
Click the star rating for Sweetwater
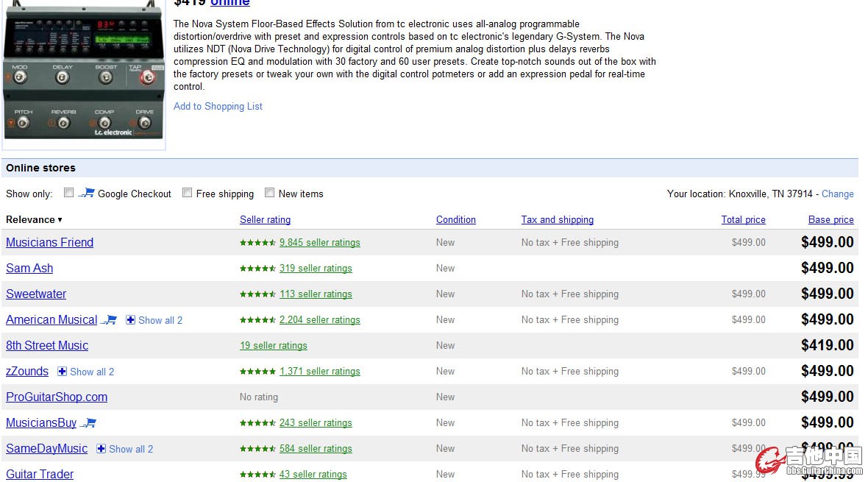257,294
